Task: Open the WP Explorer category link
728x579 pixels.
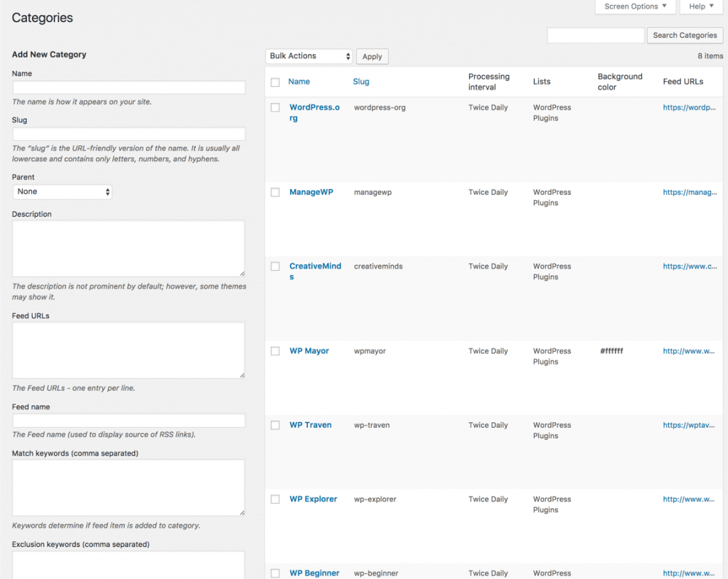Action: point(313,499)
